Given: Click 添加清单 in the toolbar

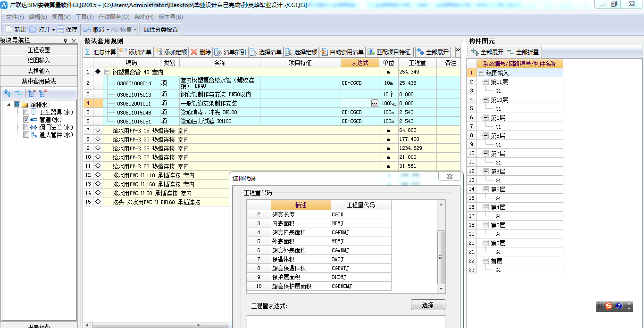Looking at the screenshot, I should pos(135,52).
